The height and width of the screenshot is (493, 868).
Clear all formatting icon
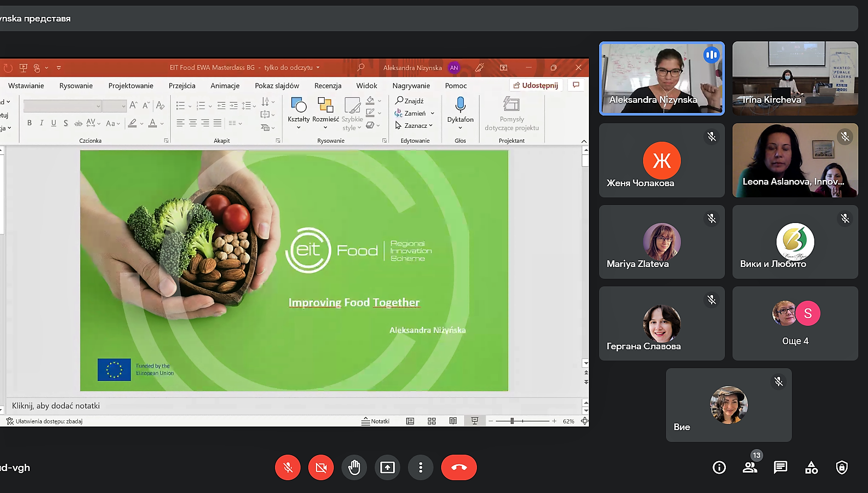click(160, 105)
